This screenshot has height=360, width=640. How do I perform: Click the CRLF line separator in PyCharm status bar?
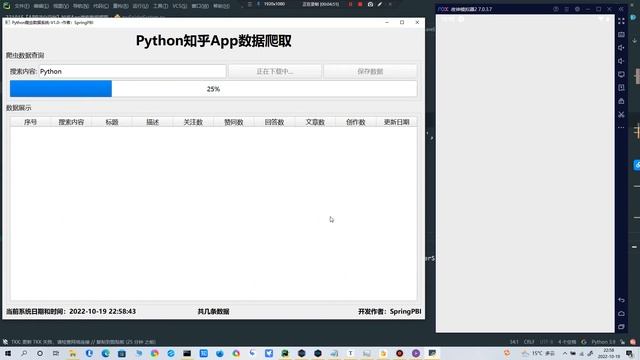pyautogui.click(x=529, y=342)
